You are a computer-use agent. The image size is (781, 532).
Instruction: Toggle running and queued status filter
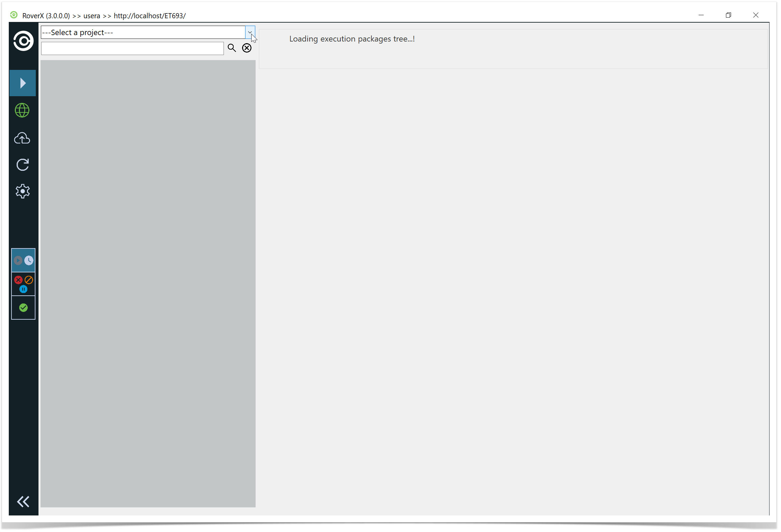coord(23,260)
